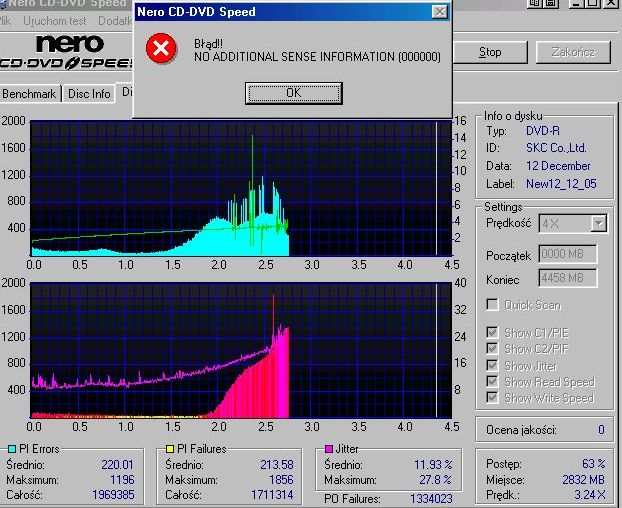Open the Dodatki menu
Image resolution: width=622 pixels, height=508 pixels.
point(115,21)
